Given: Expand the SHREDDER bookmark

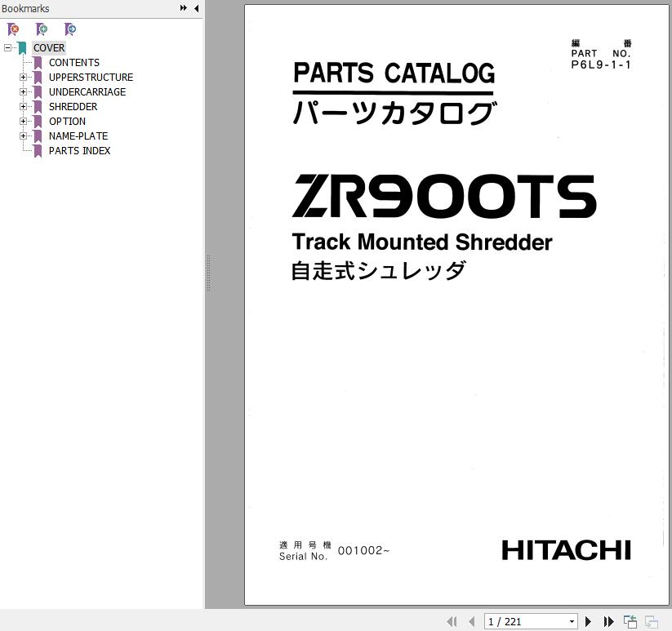Looking at the screenshot, I should [23, 107].
